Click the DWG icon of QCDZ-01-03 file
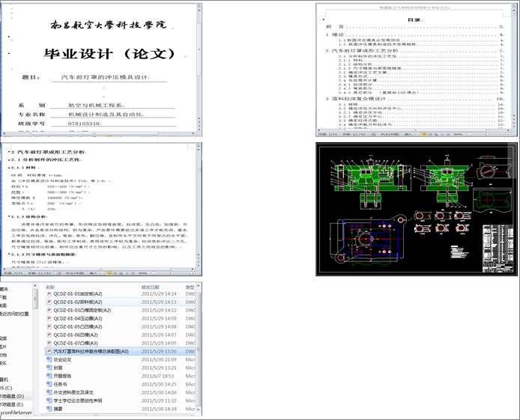This screenshot has width=520, height=420. 49,311
